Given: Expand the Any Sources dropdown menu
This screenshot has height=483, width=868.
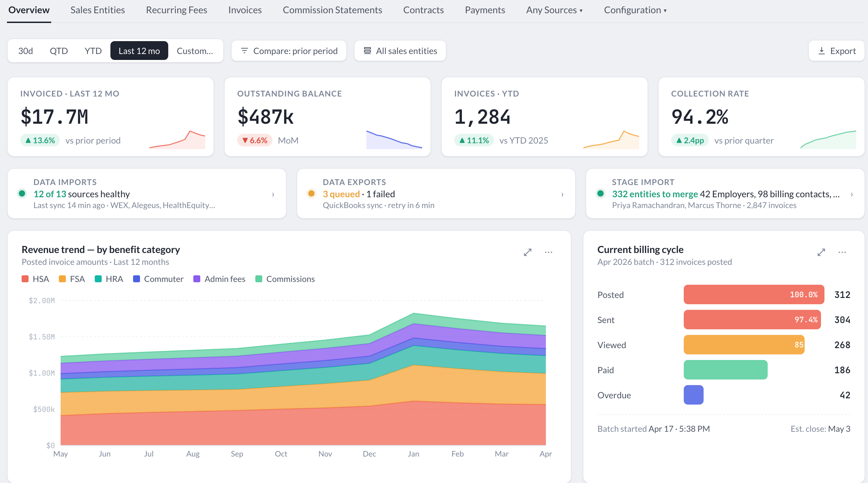Looking at the screenshot, I should tap(555, 10).
